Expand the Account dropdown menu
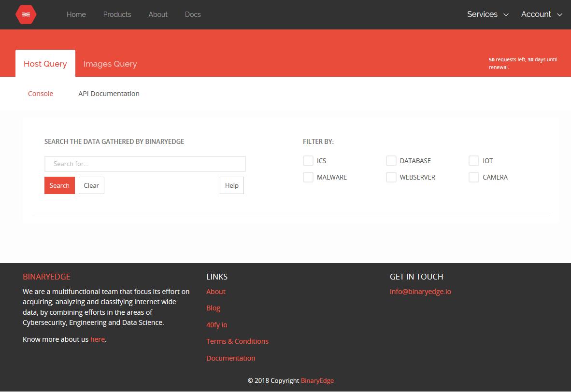 tap(542, 14)
